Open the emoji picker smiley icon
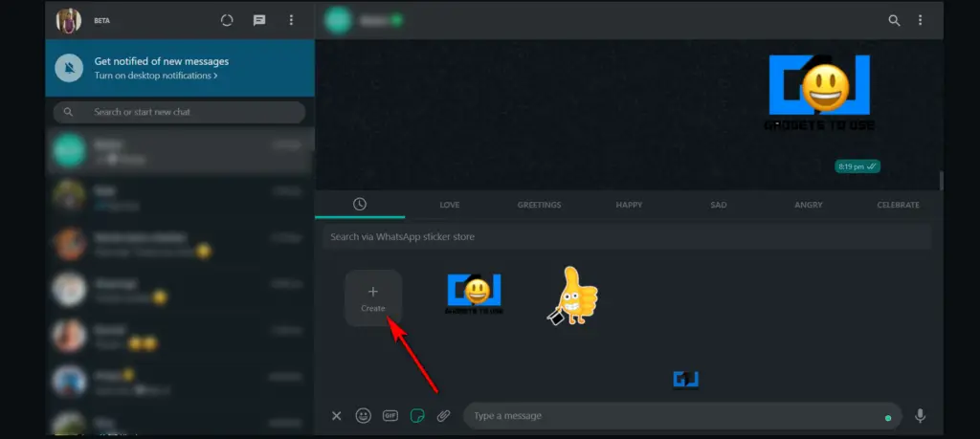 (x=363, y=416)
